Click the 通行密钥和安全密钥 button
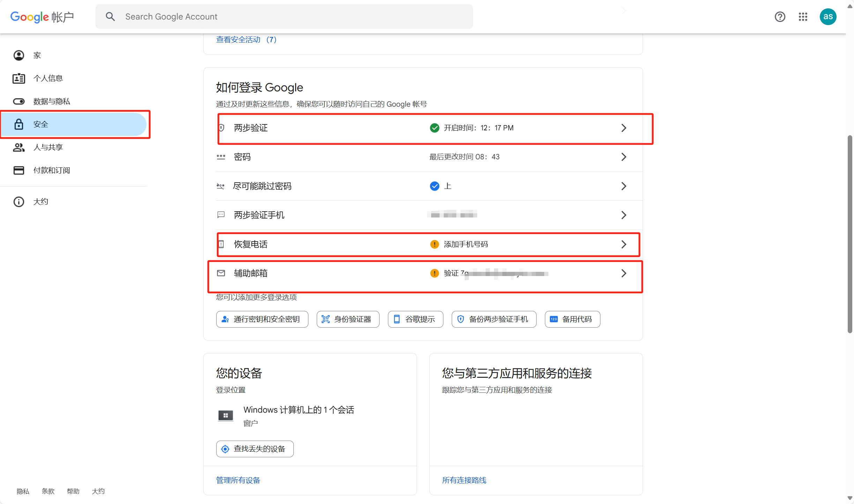The width and height of the screenshot is (854, 504). [261, 319]
